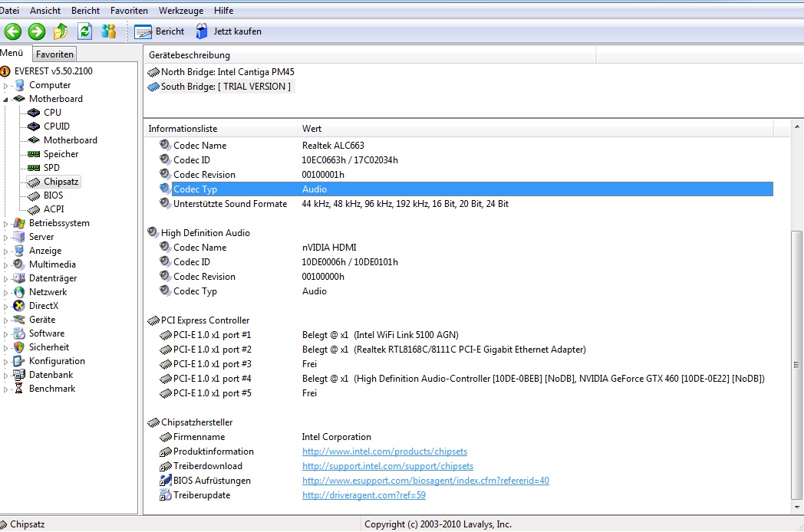Open BIOS chip icon entry
The height and width of the screenshot is (532, 804).
[34, 195]
